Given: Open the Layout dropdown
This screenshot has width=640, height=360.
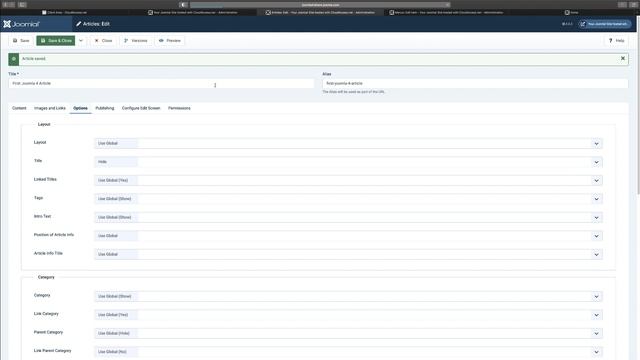Looking at the screenshot, I should pyautogui.click(x=348, y=143).
